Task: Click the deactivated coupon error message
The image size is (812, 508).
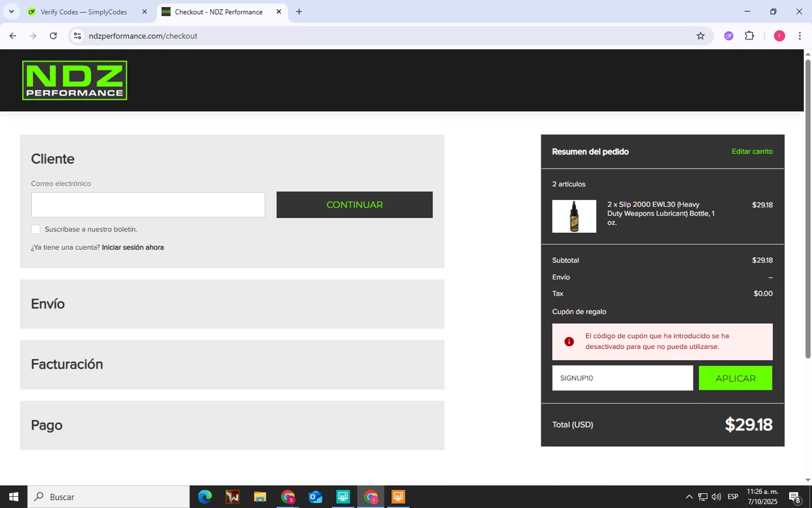Action: coord(657,341)
